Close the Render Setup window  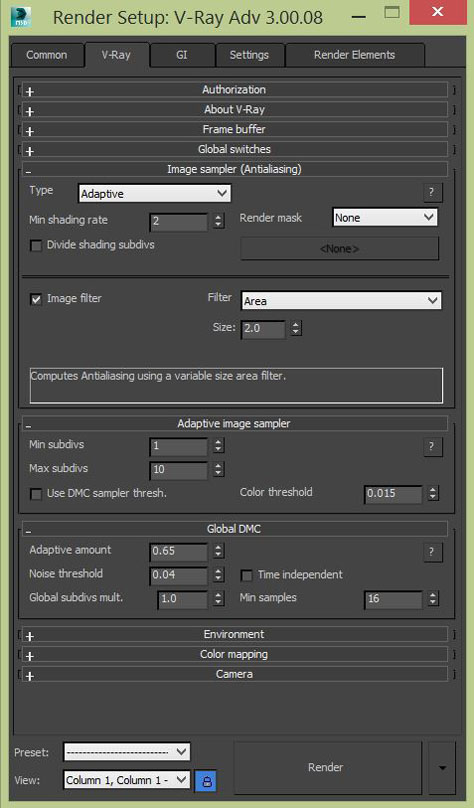(x=437, y=12)
